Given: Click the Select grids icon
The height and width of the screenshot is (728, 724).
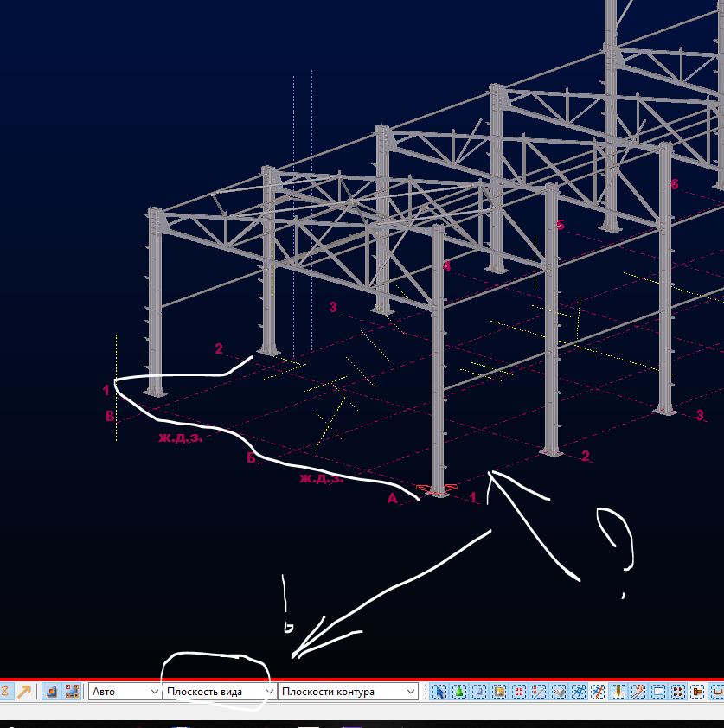Looking at the screenshot, I should point(579,692).
